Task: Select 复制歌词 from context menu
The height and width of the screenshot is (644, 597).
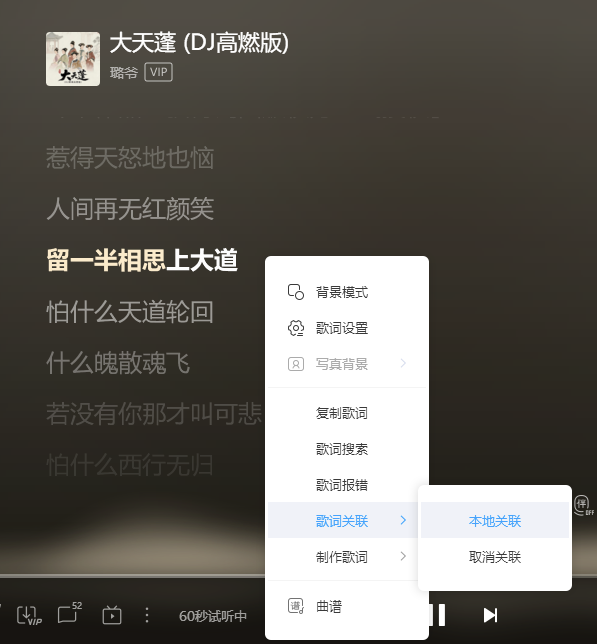Action: click(342, 413)
